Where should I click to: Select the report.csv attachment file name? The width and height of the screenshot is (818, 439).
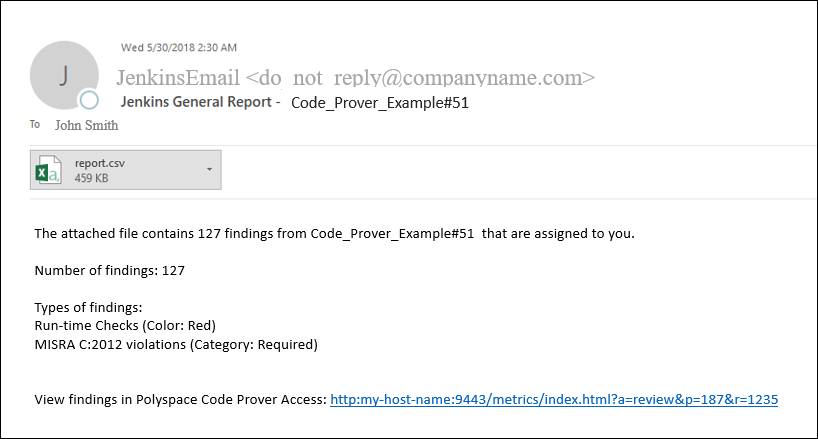click(100, 162)
